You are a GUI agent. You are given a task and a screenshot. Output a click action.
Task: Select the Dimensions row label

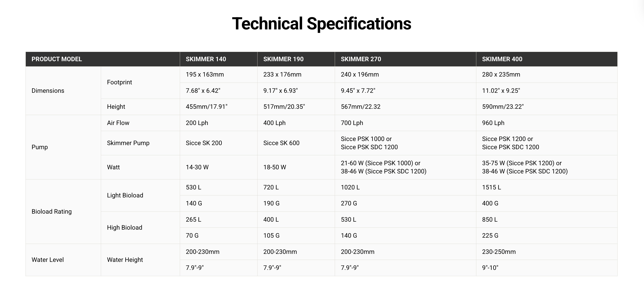tap(48, 91)
